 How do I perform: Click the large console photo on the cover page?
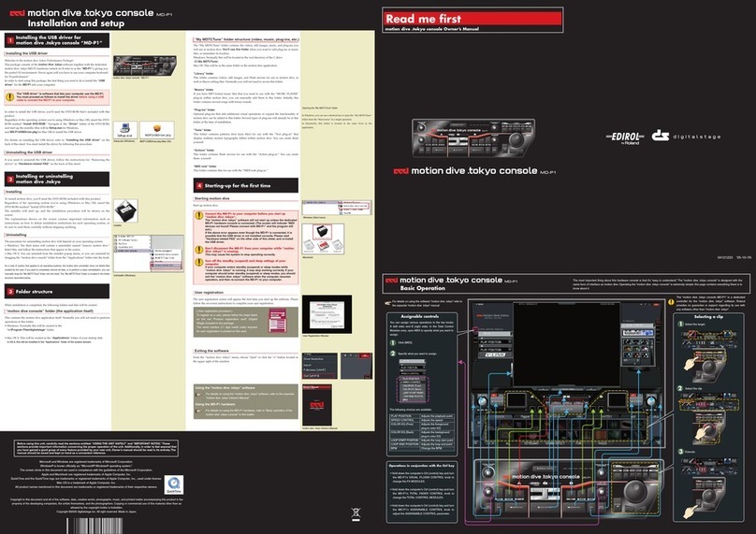(x=473, y=138)
